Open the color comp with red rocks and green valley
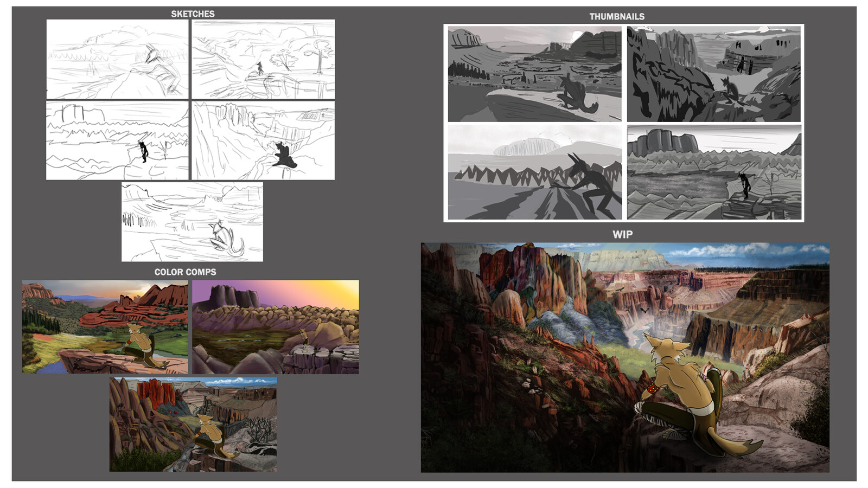 (105, 327)
